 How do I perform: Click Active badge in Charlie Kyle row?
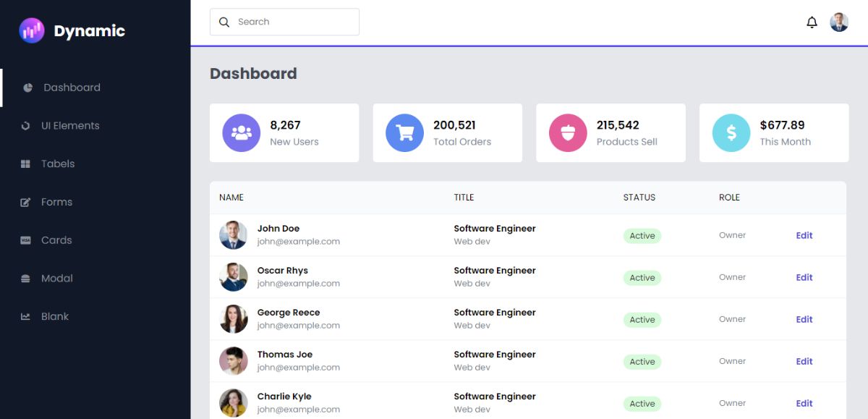(x=642, y=404)
